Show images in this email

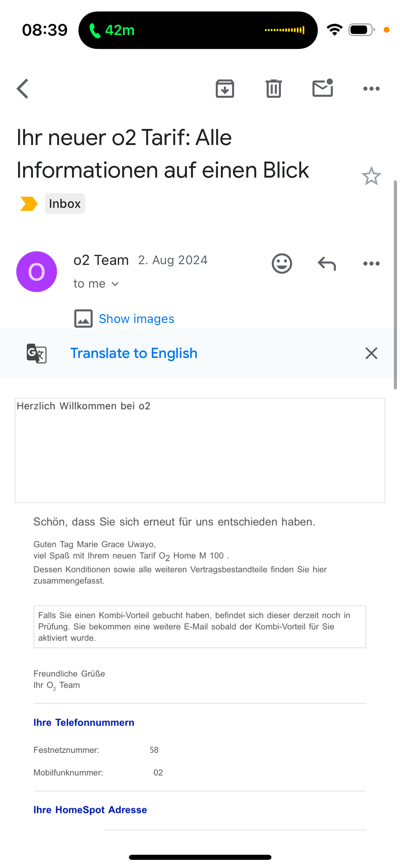pyautogui.click(x=136, y=319)
